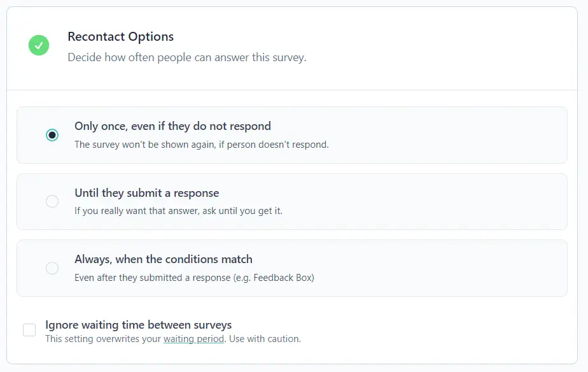This screenshot has height=372, width=588.
Task: Choose the "Until they submit a response" radio button
Action: pyautogui.click(x=52, y=201)
